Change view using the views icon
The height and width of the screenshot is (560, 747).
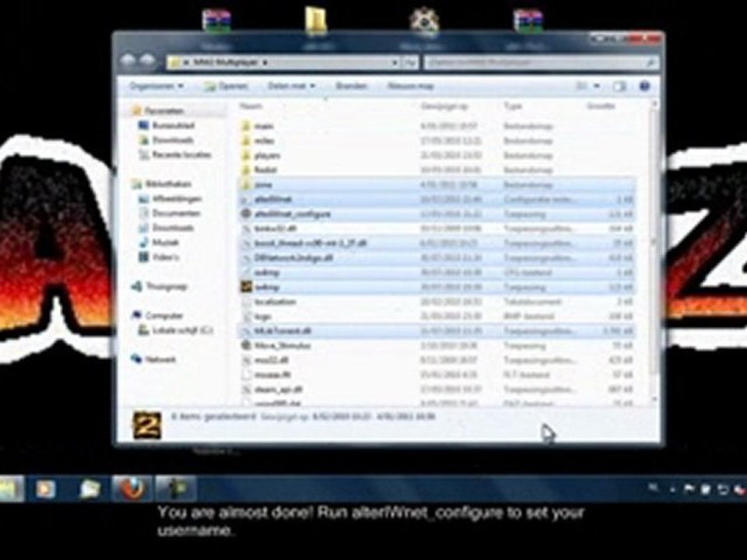[582, 86]
